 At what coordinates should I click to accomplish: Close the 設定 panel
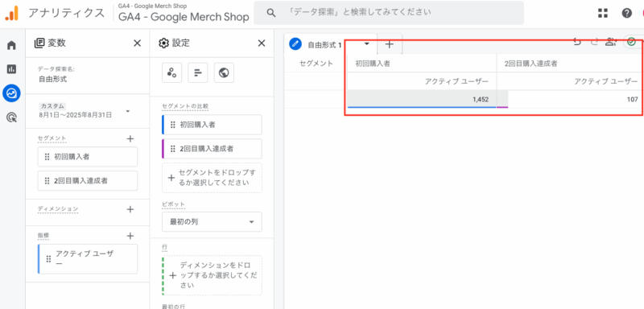click(x=261, y=43)
